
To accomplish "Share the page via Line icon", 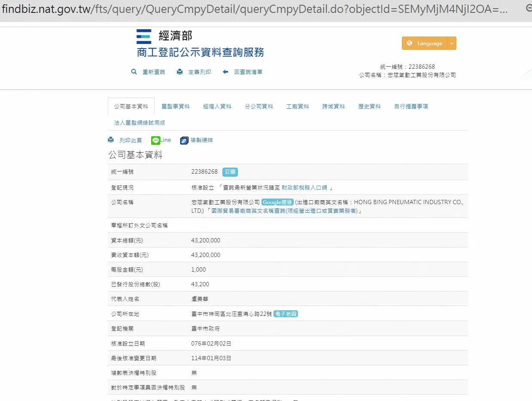I will 155,140.
